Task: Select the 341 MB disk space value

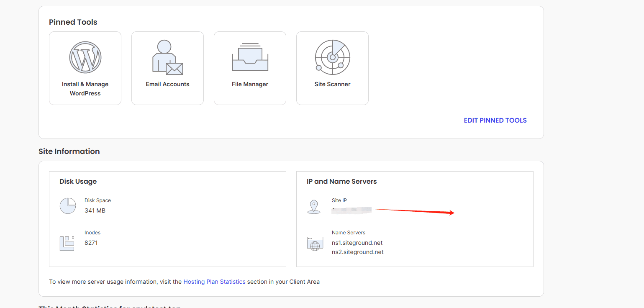Action: 95,210
